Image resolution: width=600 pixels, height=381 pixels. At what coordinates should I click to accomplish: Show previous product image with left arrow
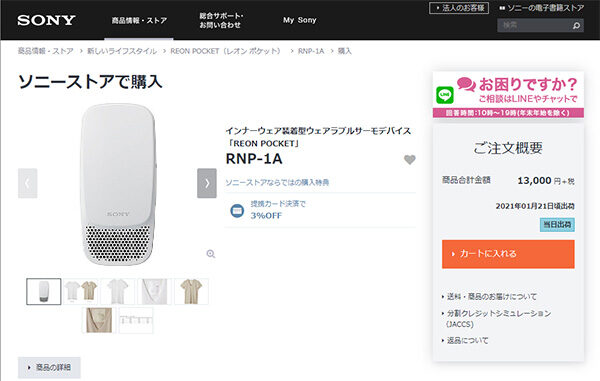[x=28, y=183]
